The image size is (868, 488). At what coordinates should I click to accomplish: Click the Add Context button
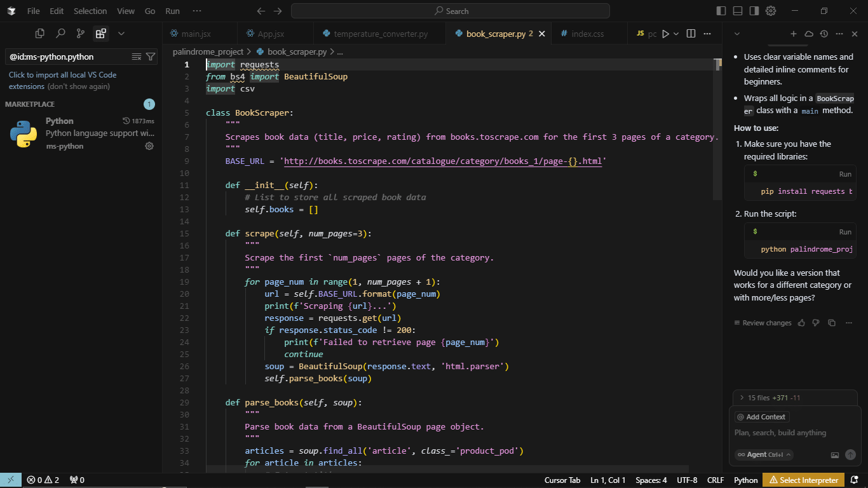(x=762, y=417)
